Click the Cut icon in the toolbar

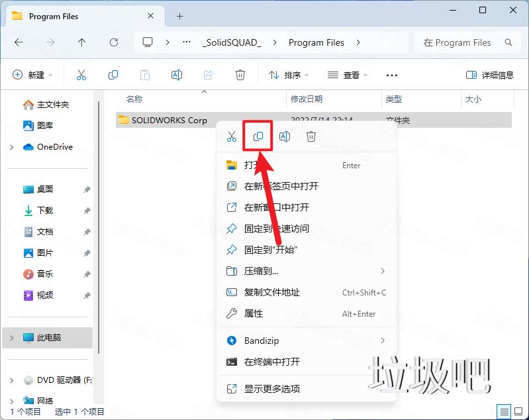(x=81, y=75)
